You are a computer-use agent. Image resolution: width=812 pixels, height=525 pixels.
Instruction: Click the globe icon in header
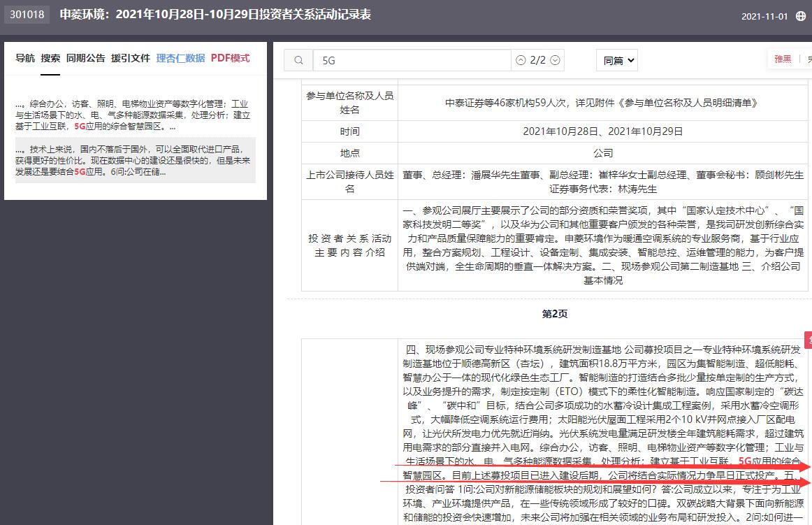coord(801,16)
